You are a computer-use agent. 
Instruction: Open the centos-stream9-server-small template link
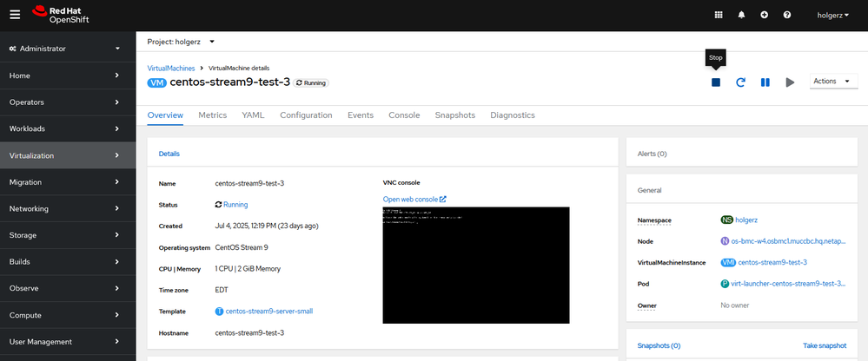click(x=268, y=310)
